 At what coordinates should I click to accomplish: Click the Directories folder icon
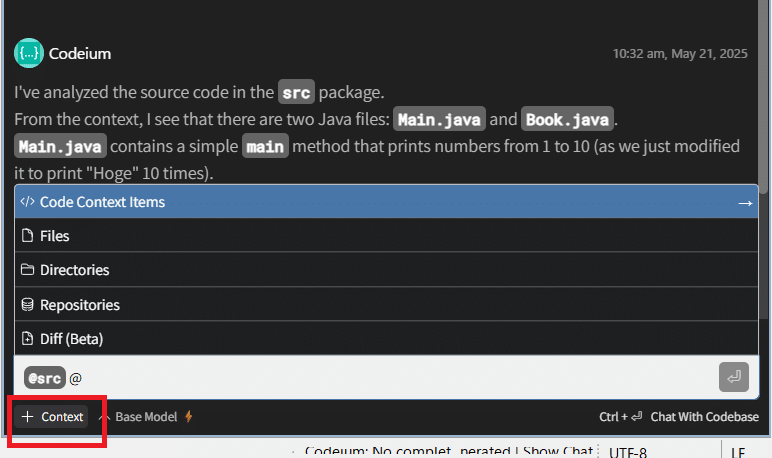28,269
